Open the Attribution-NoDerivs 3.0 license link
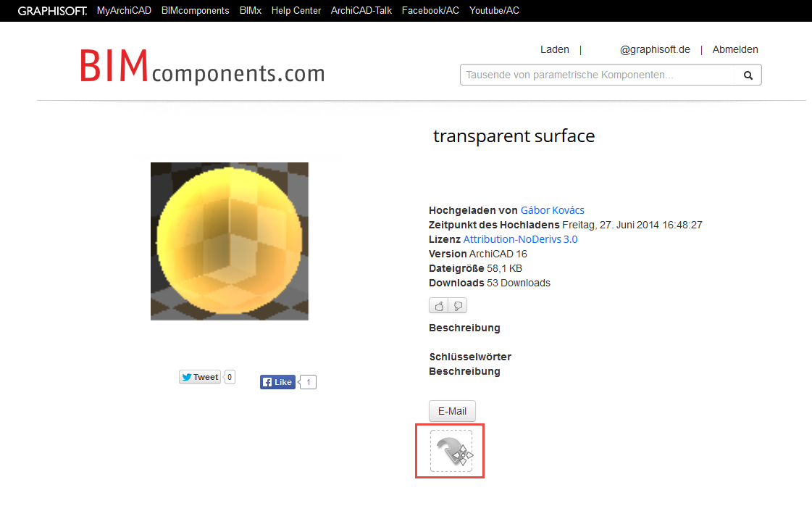812x506 pixels. tap(520, 239)
